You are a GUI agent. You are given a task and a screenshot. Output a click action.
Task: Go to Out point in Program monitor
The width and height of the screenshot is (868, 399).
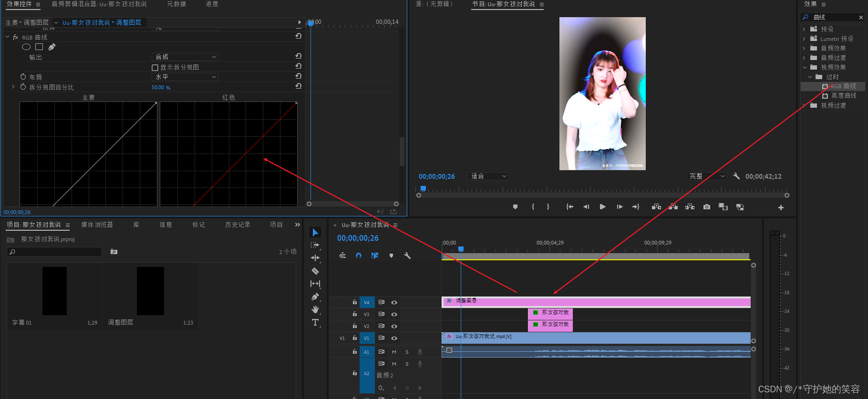point(636,207)
